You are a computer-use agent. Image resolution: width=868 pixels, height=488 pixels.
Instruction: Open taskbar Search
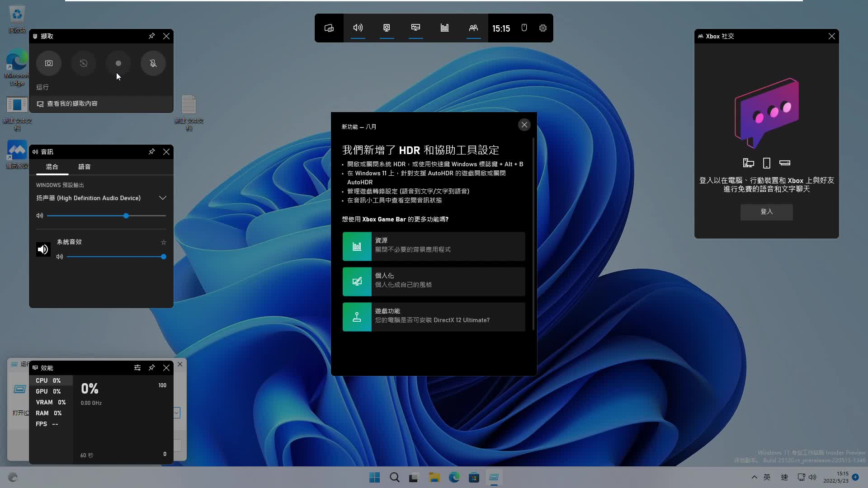(394, 478)
